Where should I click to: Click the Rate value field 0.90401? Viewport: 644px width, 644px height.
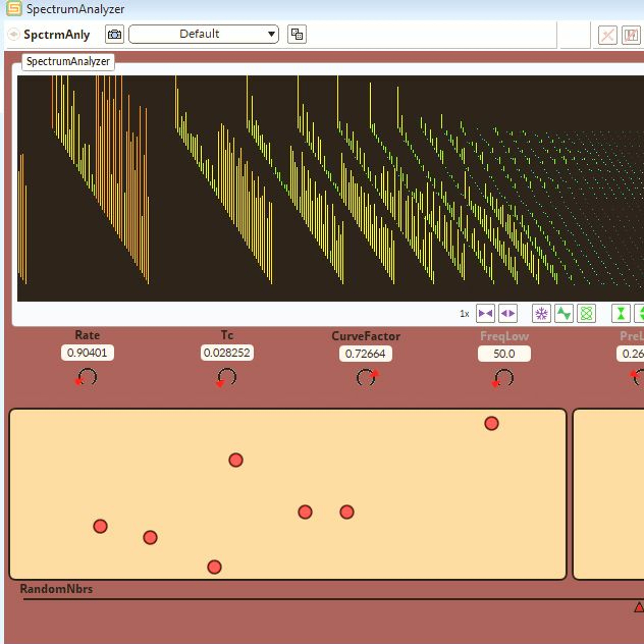pos(87,353)
